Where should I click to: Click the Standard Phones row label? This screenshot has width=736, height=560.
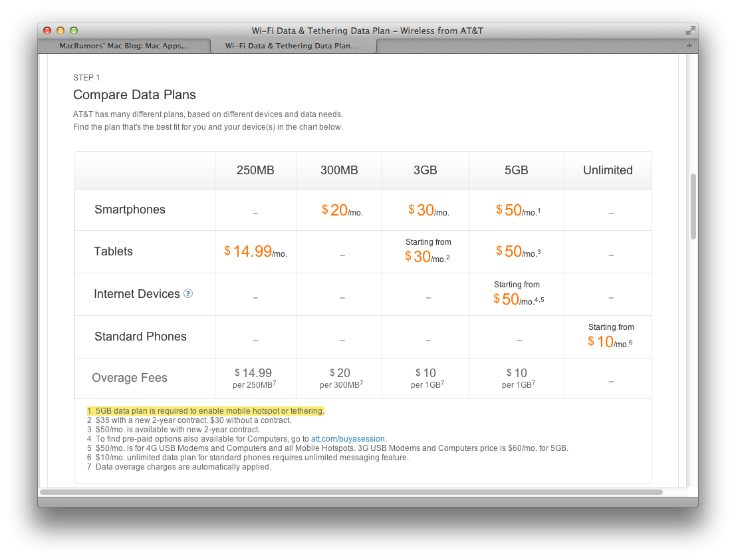click(x=140, y=337)
